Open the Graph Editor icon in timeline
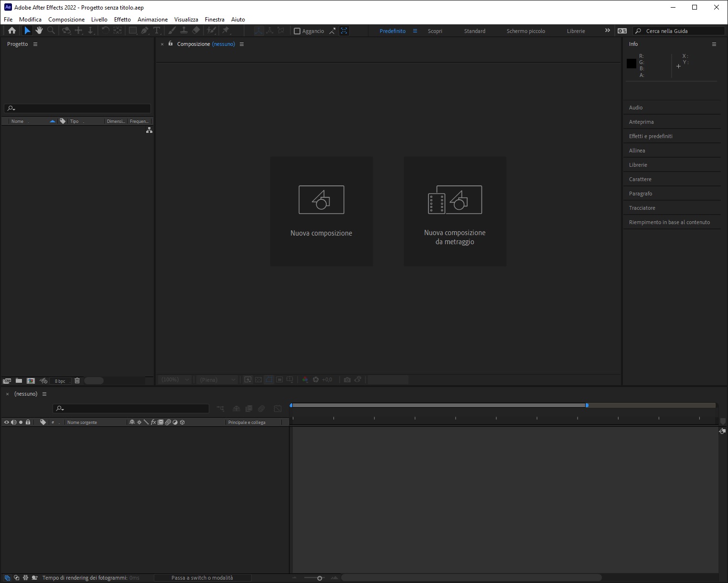The height and width of the screenshot is (583, 728). point(278,409)
